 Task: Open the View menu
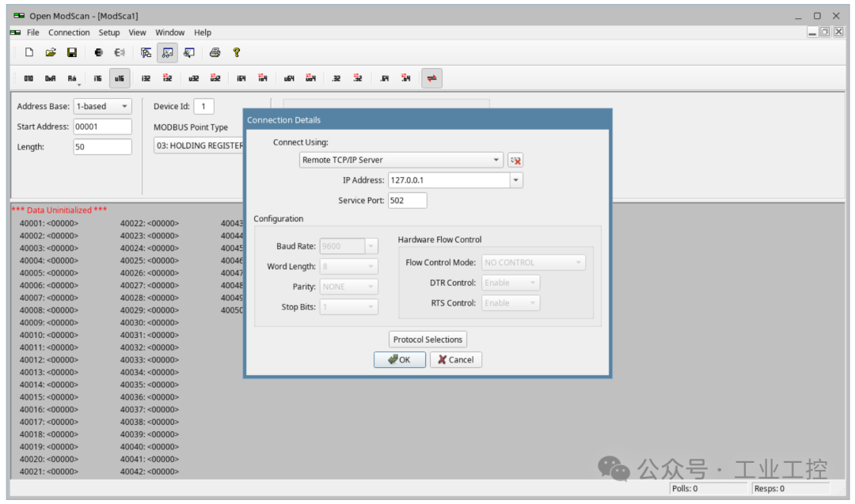(137, 32)
